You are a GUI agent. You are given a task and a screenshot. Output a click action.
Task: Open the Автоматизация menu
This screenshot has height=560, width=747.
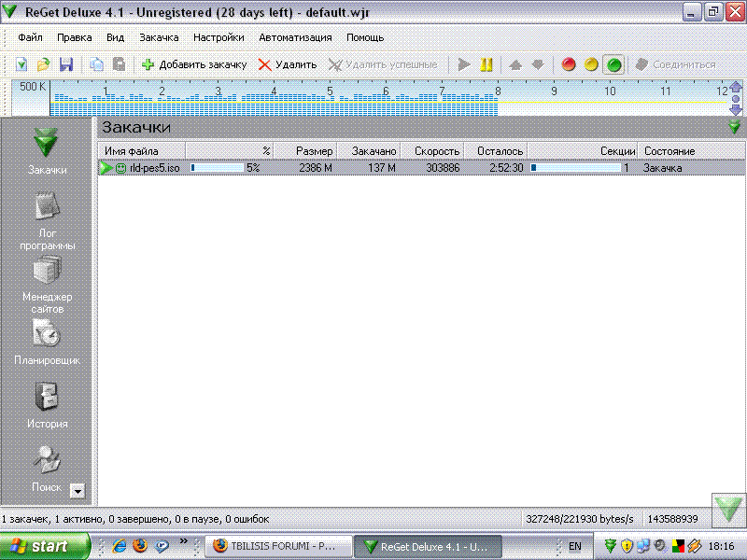coord(295,37)
